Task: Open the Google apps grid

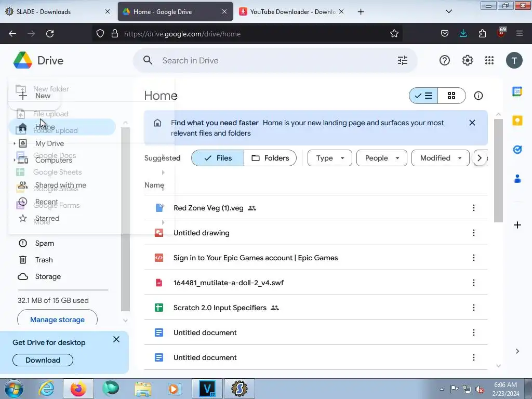Action: 489,60
